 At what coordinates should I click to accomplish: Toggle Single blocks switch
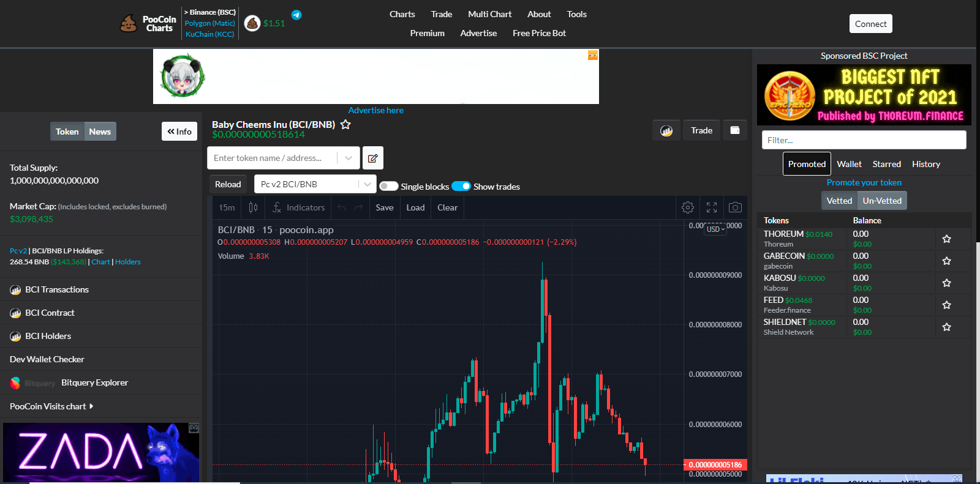[389, 186]
